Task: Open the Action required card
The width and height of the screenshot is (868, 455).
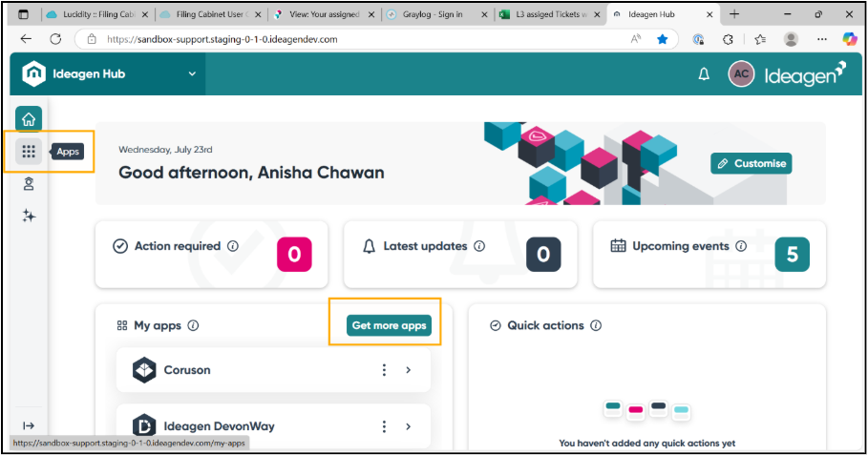Action: [x=211, y=255]
